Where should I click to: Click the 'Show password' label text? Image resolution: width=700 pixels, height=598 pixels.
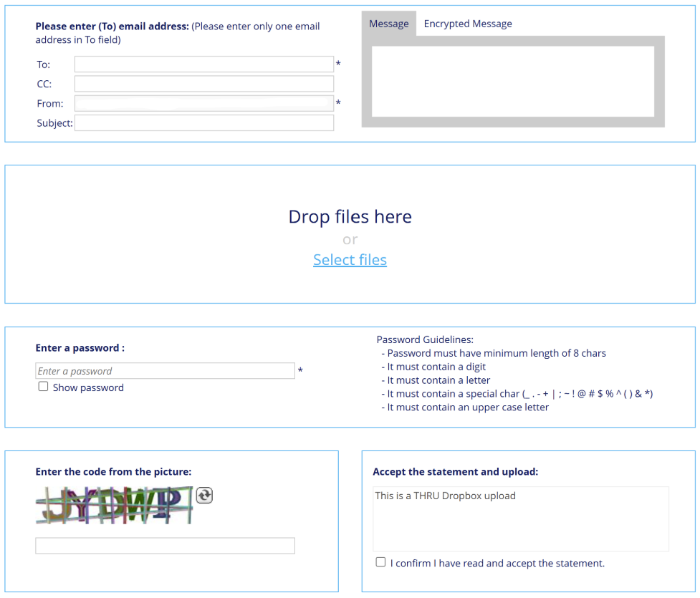[88, 387]
